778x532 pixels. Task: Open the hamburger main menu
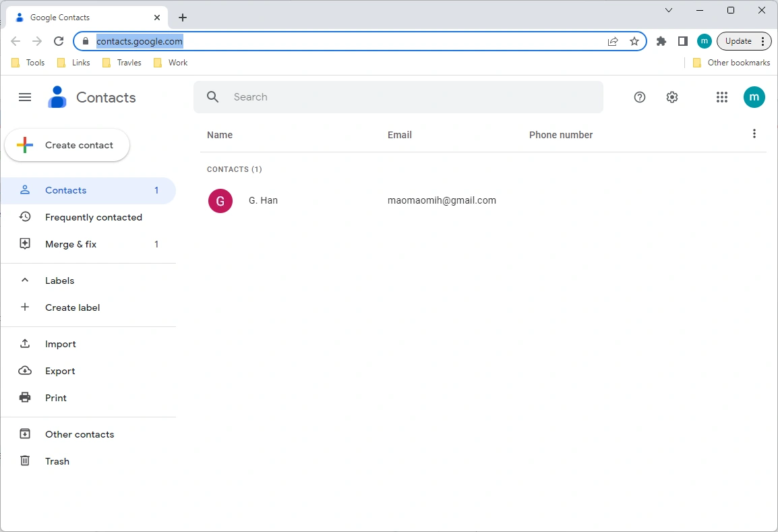pos(25,97)
